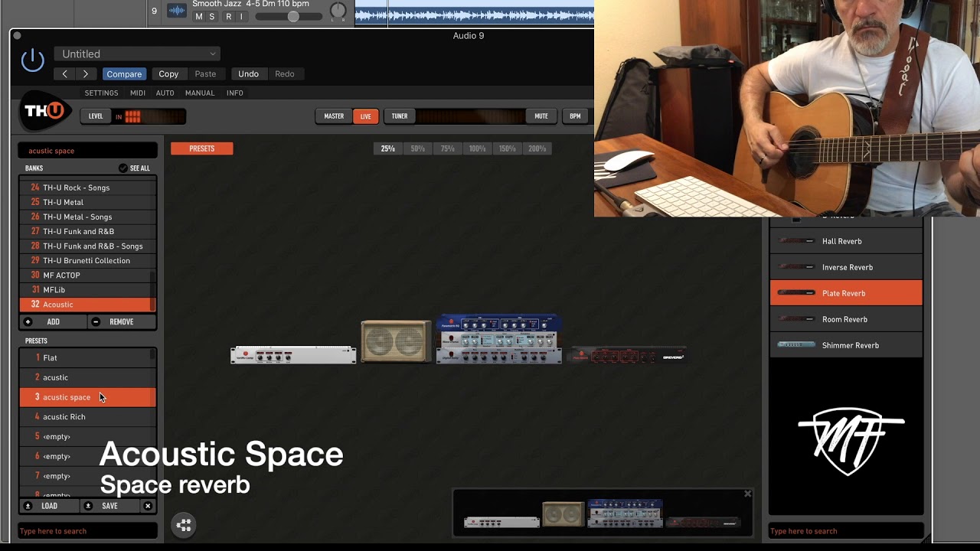This screenshot has height=551, width=980.
Task: Click the REMOVE bank button
Action: [x=121, y=322]
